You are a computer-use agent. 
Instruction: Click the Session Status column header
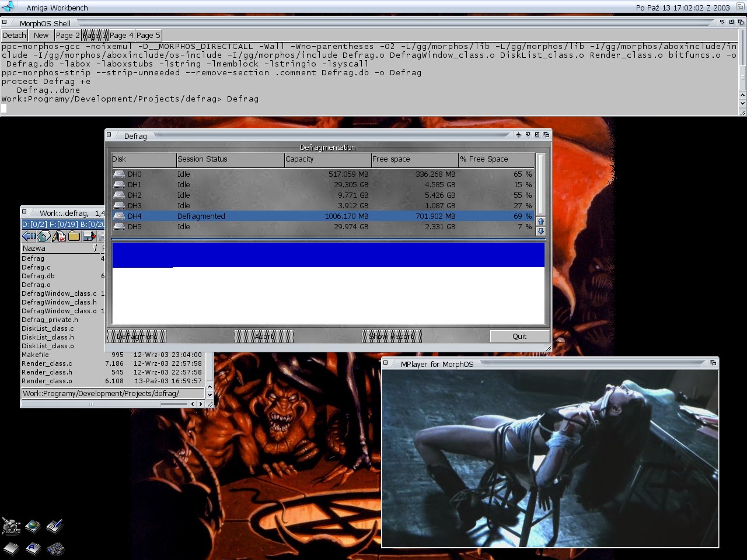click(x=230, y=159)
